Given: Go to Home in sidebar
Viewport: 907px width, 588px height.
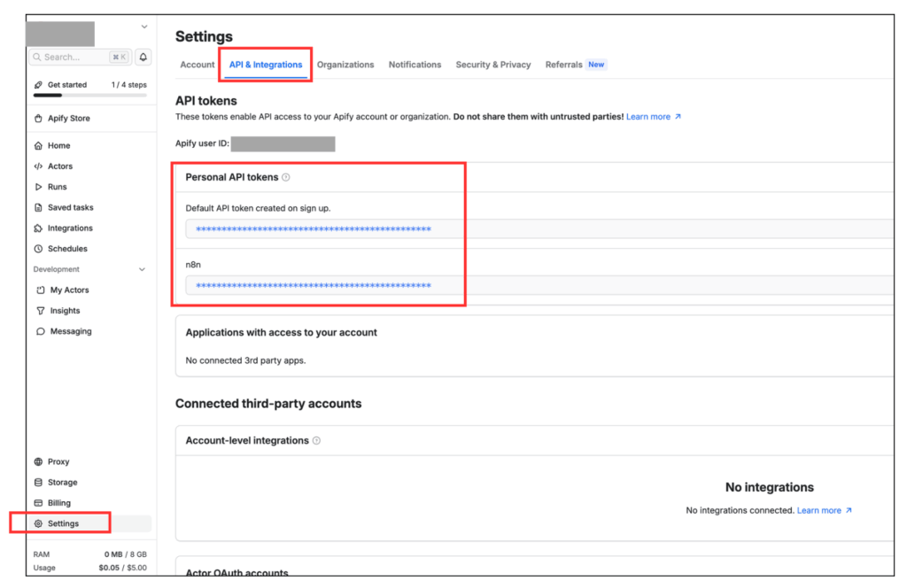Looking at the screenshot, I should click(x=58, y=145).
